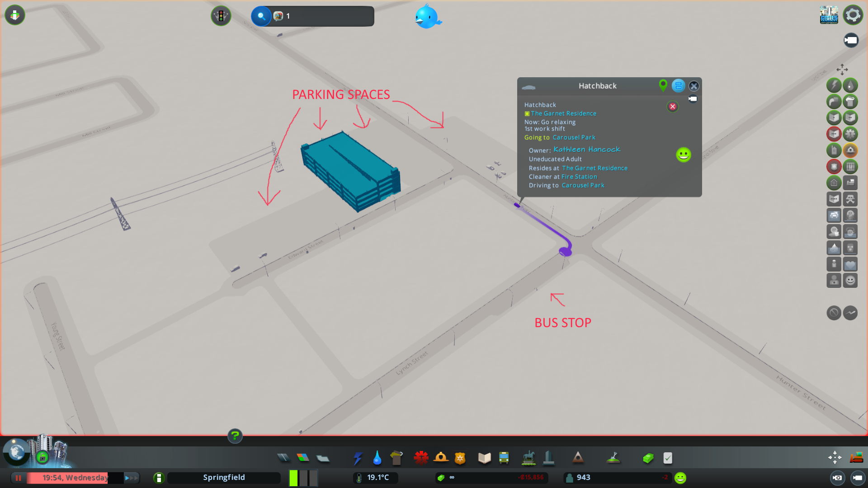
Task: Open the Zoning menu in the toolbar
Action: pos(303,458)
